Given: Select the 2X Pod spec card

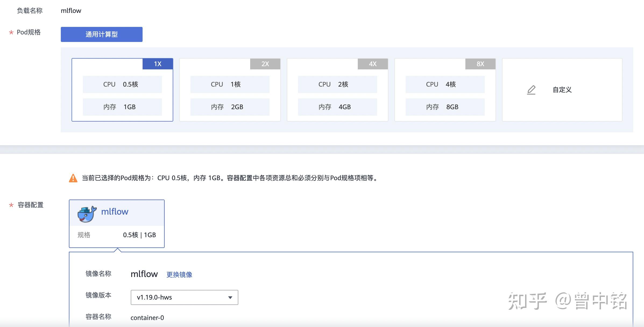Looking at the screenshot, I should pos(229,90).
